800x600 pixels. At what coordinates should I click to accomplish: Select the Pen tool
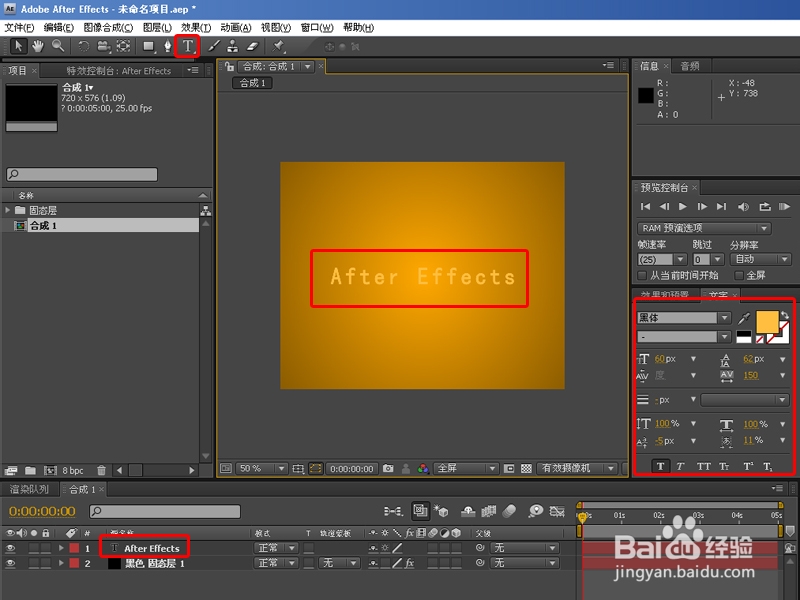tap(167, 46)
